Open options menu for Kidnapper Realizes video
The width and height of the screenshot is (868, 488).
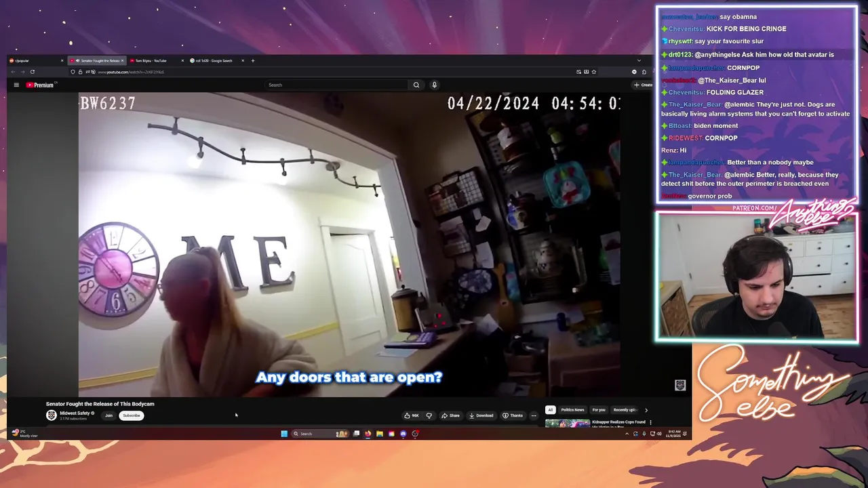pyautogui.click(x=650, y=422)
